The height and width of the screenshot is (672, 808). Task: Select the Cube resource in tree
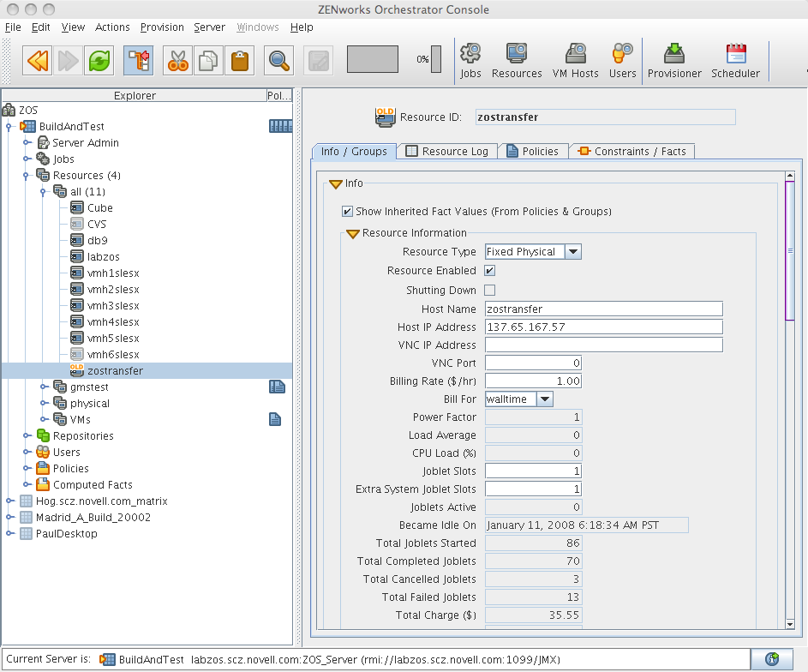tap(100, 207)
